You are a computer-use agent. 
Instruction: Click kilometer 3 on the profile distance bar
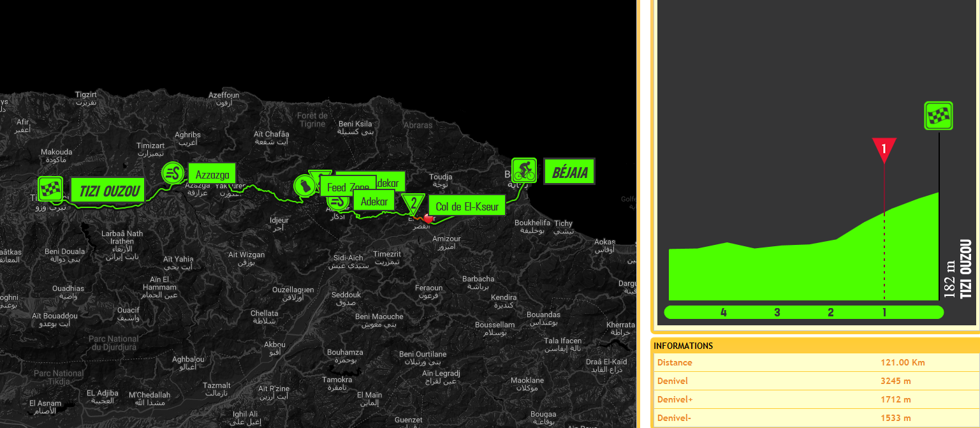click(777, 313)
